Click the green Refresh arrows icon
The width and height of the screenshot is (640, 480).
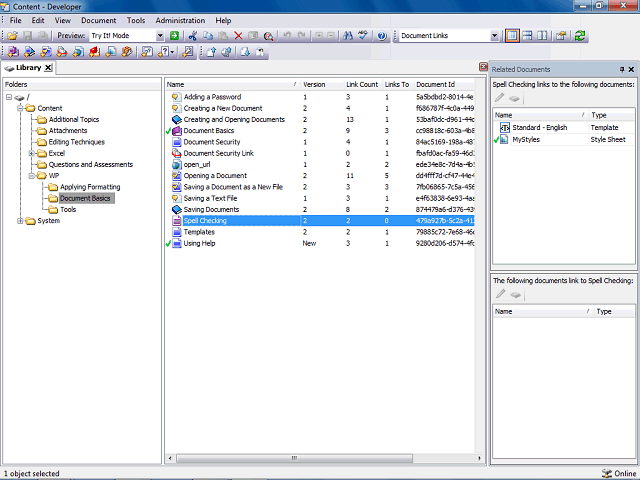point(580,36)
